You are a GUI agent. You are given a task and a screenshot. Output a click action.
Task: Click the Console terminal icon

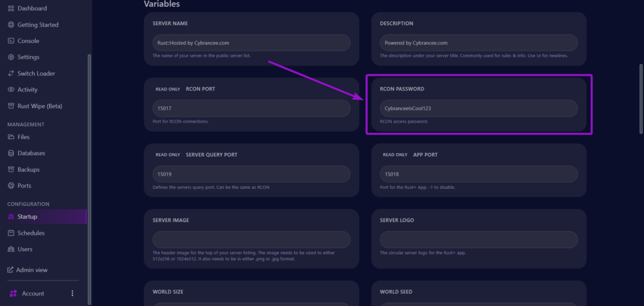tap(11, 41)
